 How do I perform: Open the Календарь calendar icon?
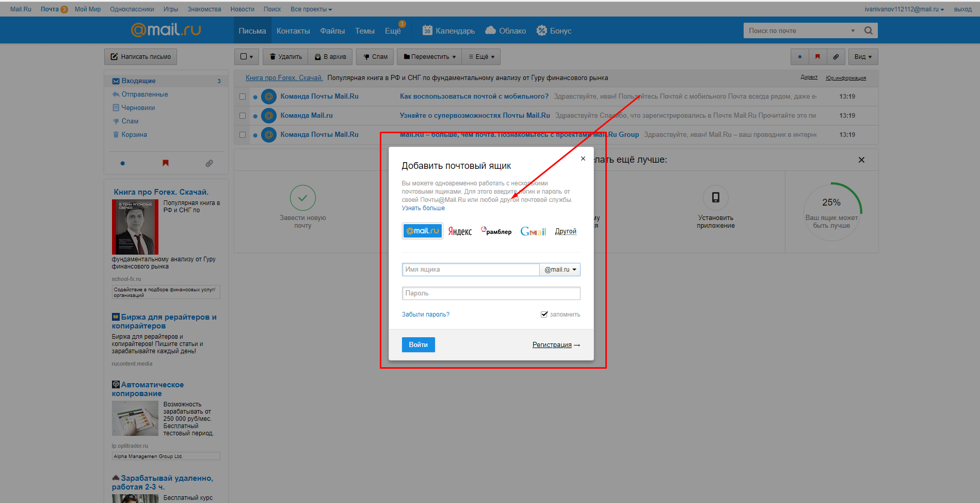coord(427,30)
